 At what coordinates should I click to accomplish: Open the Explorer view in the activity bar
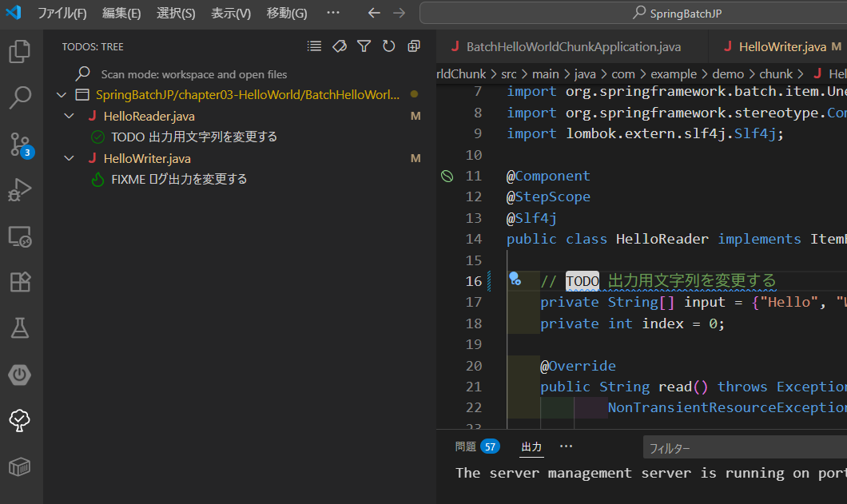click(x=20, y=50)
